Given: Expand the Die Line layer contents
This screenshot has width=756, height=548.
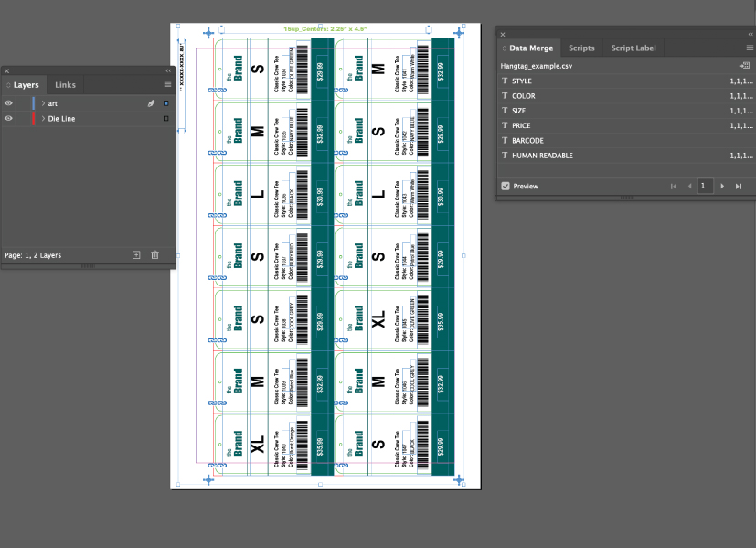Looking at the screenshot, I should [x=43, y=118].
